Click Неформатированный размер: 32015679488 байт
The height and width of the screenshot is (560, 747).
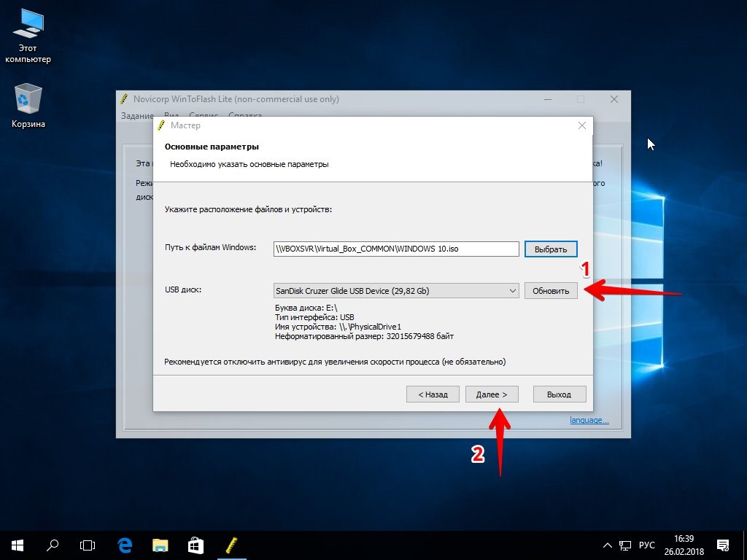point(365,336)
